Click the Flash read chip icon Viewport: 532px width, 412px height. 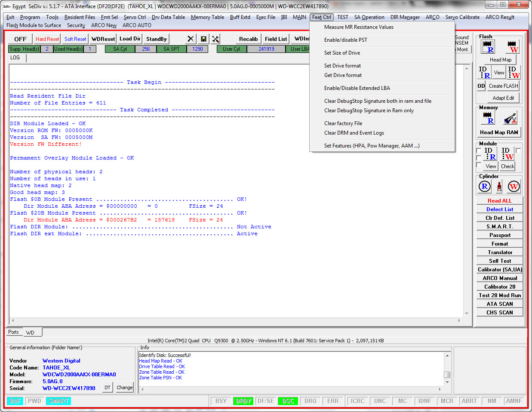click(488, 46)
